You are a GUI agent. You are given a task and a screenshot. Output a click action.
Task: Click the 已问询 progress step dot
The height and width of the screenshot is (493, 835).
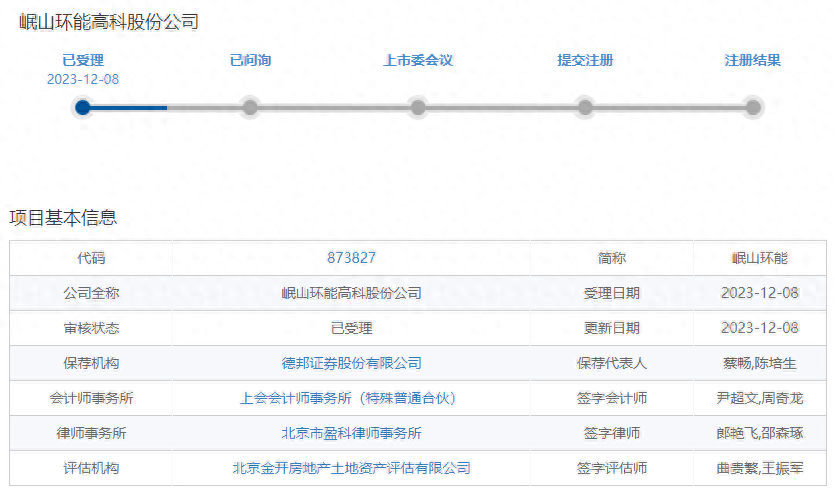coord(250,108)
